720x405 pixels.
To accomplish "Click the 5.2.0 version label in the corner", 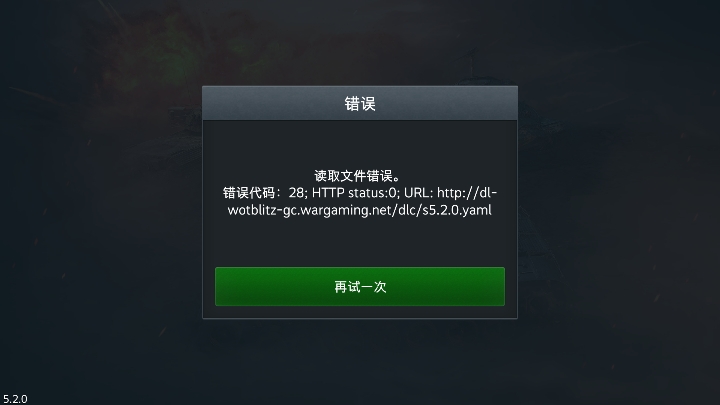I will (x=15, y=399).
